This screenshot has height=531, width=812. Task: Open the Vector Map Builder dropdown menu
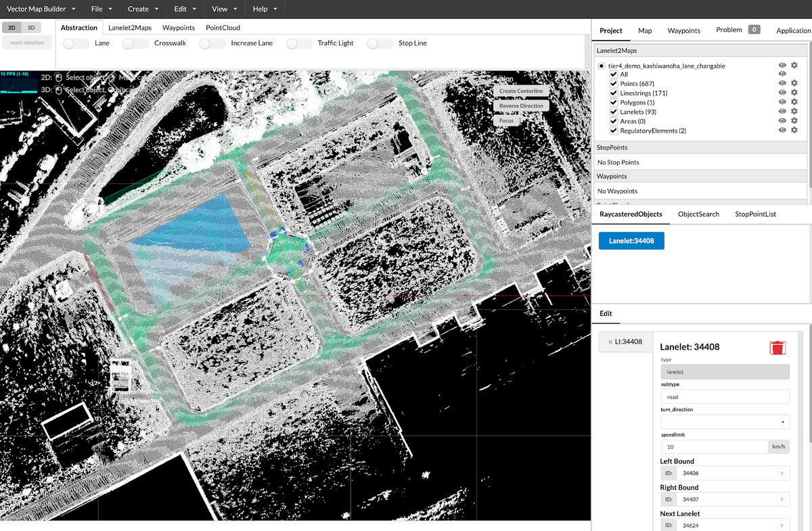click(41, 9)
